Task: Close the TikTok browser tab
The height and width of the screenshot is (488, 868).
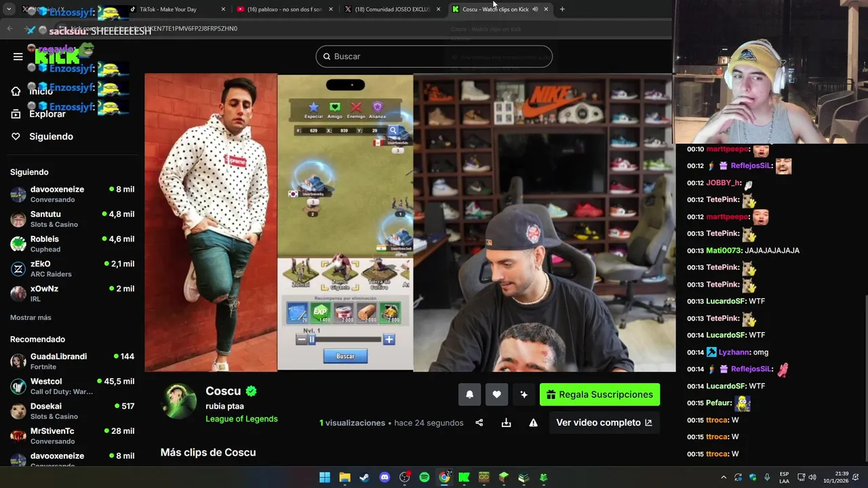Action: [223, 9]
